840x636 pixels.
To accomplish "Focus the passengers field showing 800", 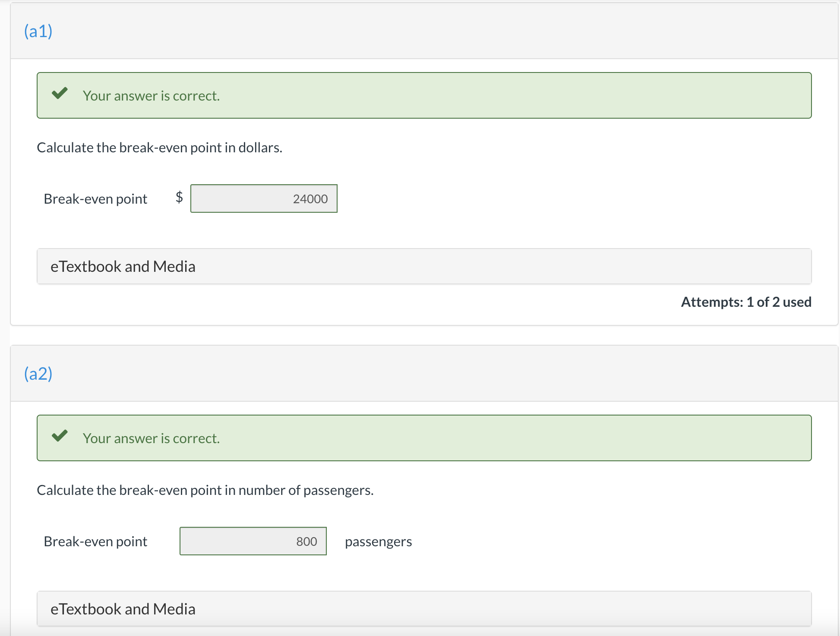I will tap(253, 541).
